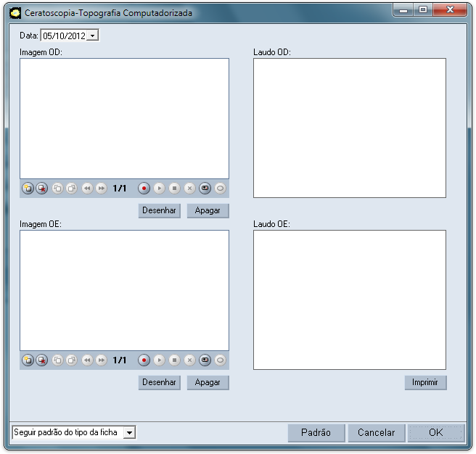Click inside the Laudo OD text area
This screenshot has height=454, width=476.
pos(350,128)
